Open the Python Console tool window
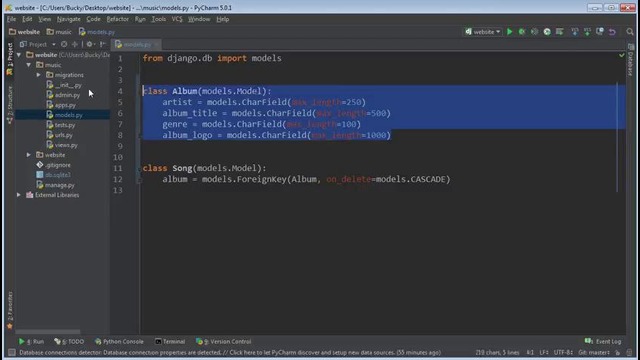 [119, 341]
